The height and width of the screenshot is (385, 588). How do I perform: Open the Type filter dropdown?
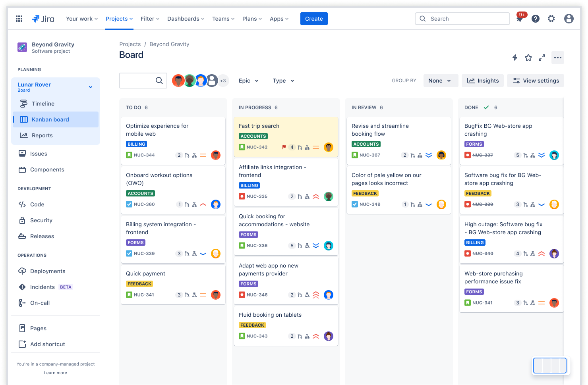click(283, 81)
